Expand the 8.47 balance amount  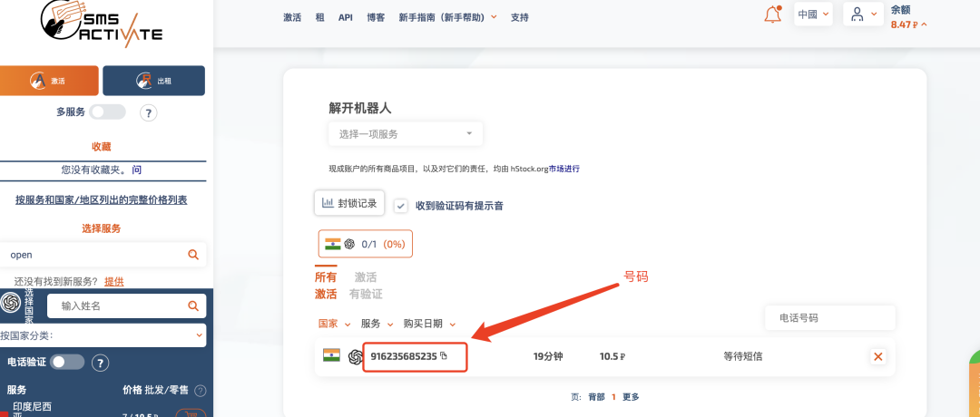[x=908, y=25]
